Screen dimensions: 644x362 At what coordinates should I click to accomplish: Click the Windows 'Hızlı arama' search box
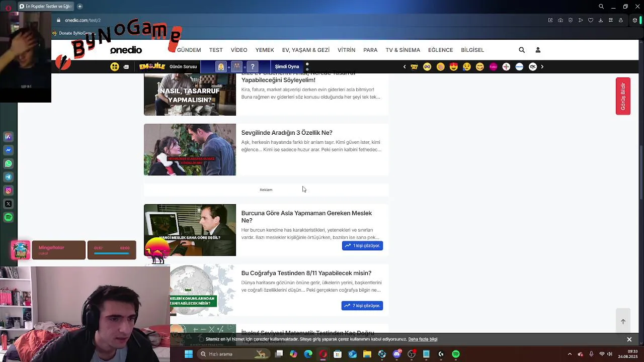pyautogui.click(x=233, y=354)
